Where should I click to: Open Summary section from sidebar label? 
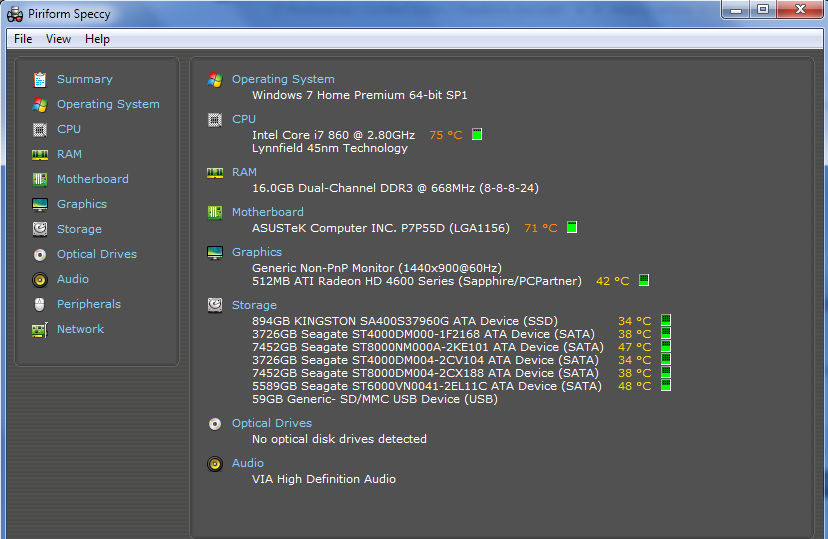click(x=84, y=79)
